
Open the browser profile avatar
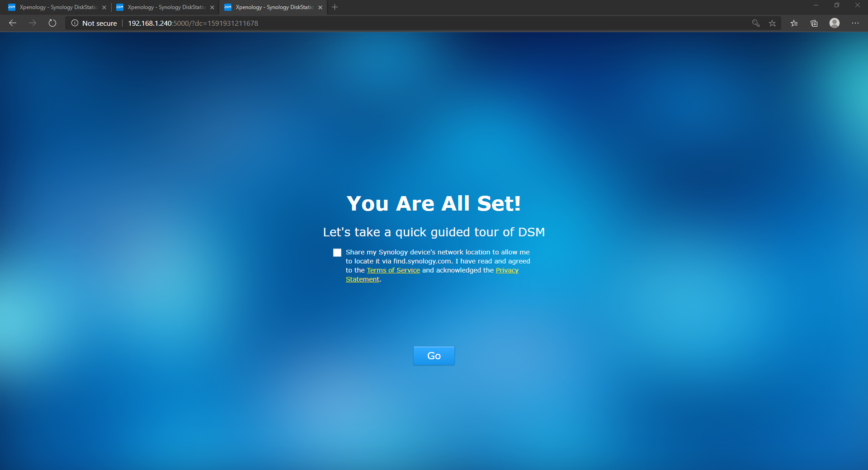click(835, 23)
